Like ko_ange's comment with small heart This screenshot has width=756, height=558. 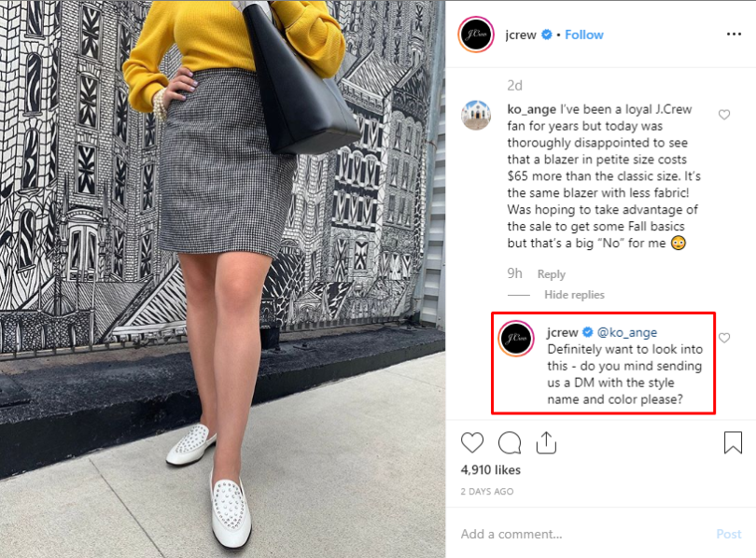pyautogui.click(x=724, y=115)
